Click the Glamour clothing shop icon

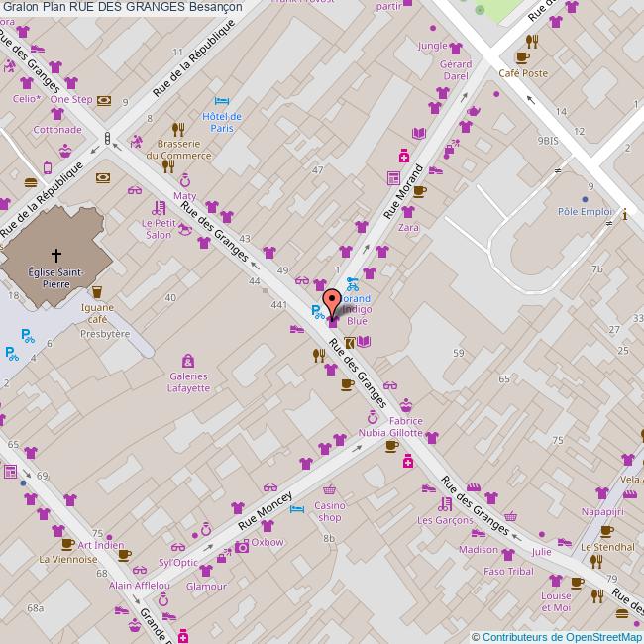click(206, 570)
